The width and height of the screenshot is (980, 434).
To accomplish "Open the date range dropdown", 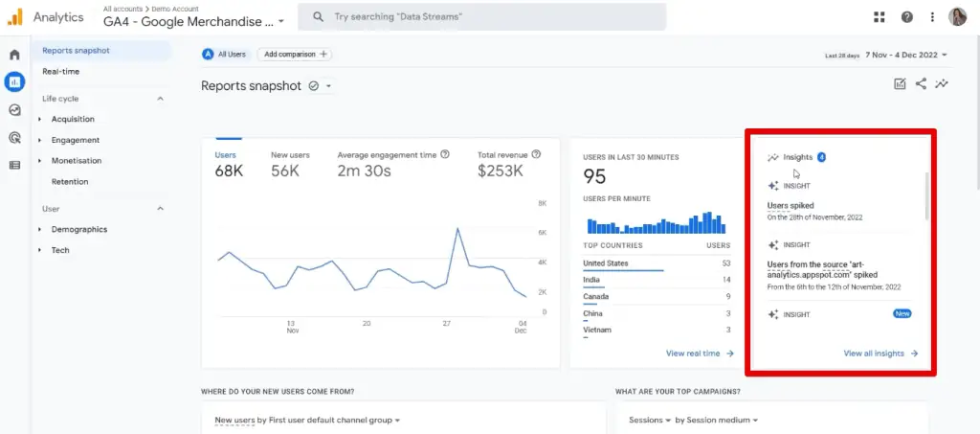I will pyautogui.click(x=905, y=56).
